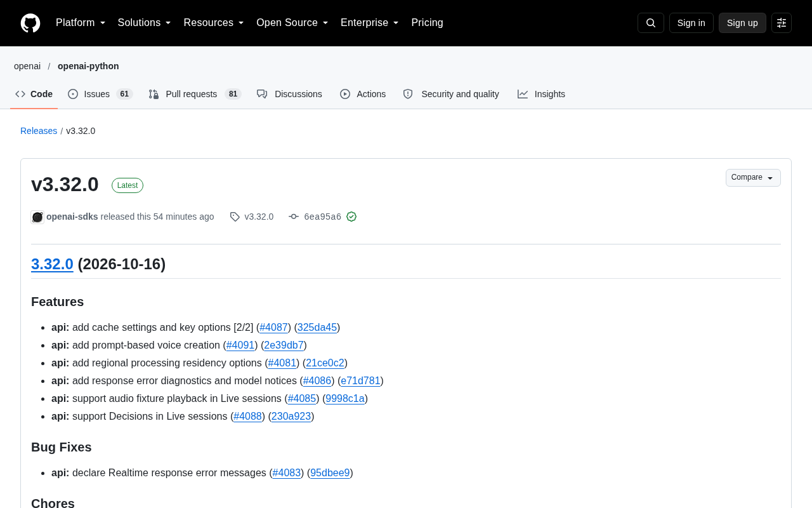
Task: Open the Discussions tab
Action: pos(289,94)
